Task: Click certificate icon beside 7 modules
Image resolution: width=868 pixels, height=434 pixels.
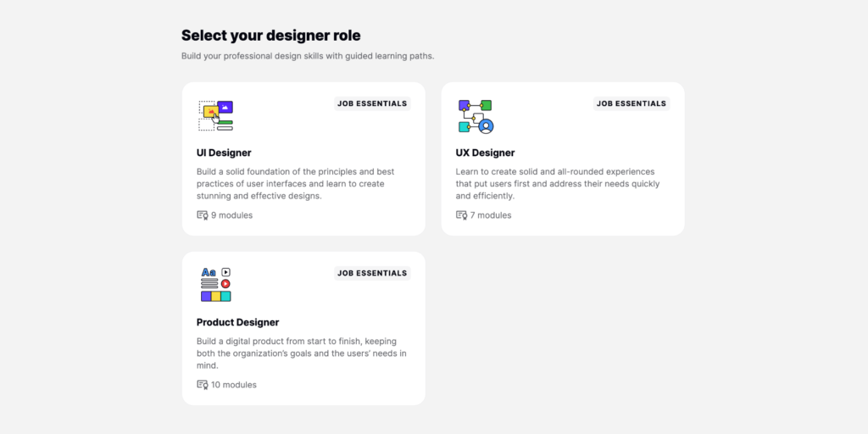Action: (461, 215)
